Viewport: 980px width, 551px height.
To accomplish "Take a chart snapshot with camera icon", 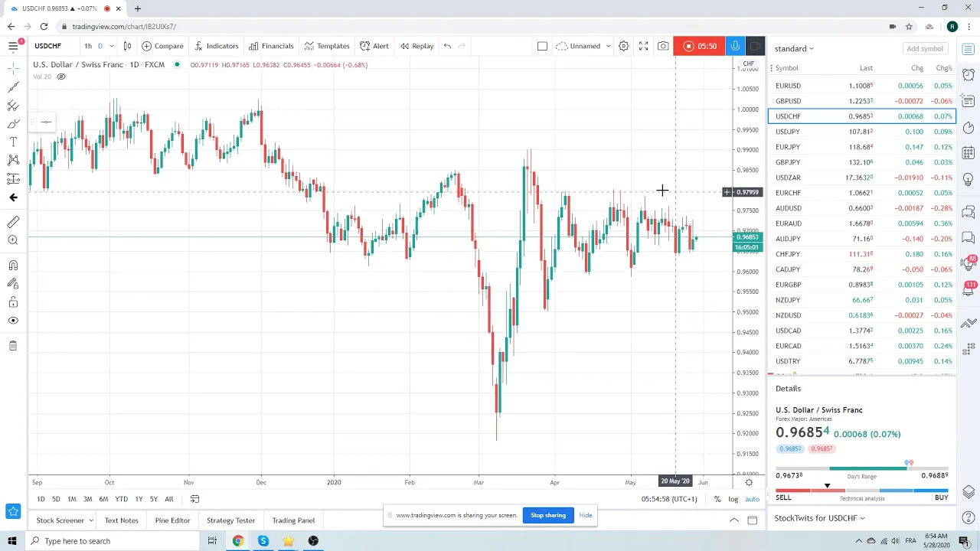I will click(x=663, y=46).
